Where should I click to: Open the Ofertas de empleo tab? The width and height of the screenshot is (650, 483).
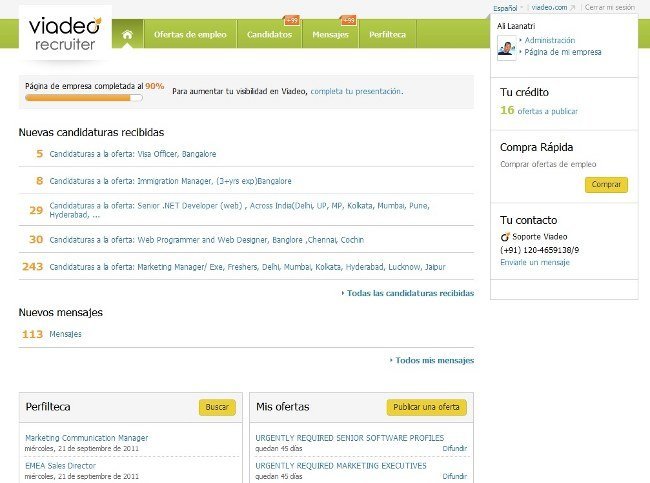pos(190,34)
